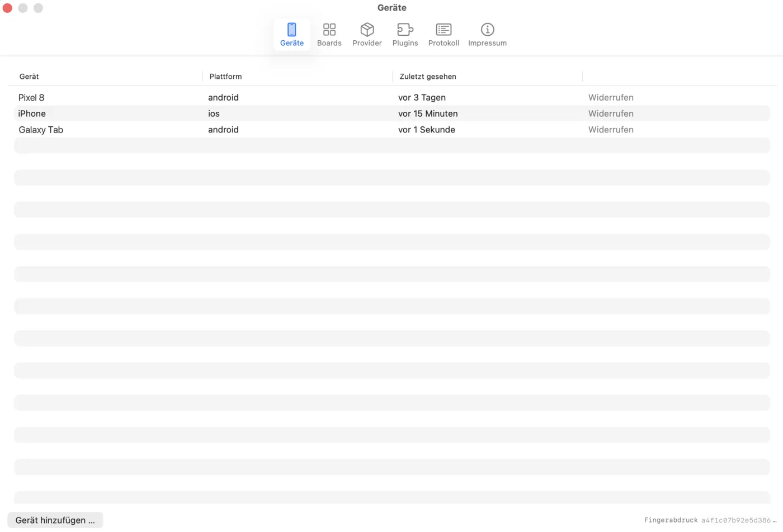The width and height of the screenshot is (783, 532).
Task: Click the ios platform cell
Action: tap(214, 113)
